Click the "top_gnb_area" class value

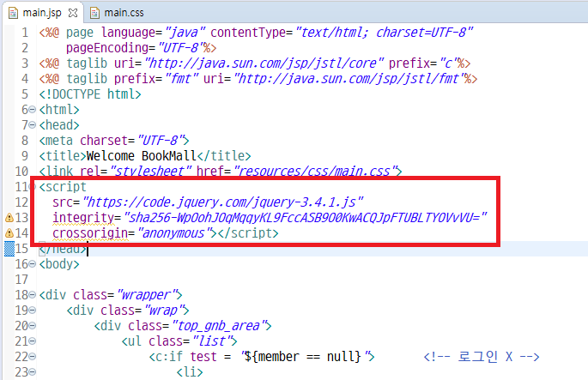(220, 326)
